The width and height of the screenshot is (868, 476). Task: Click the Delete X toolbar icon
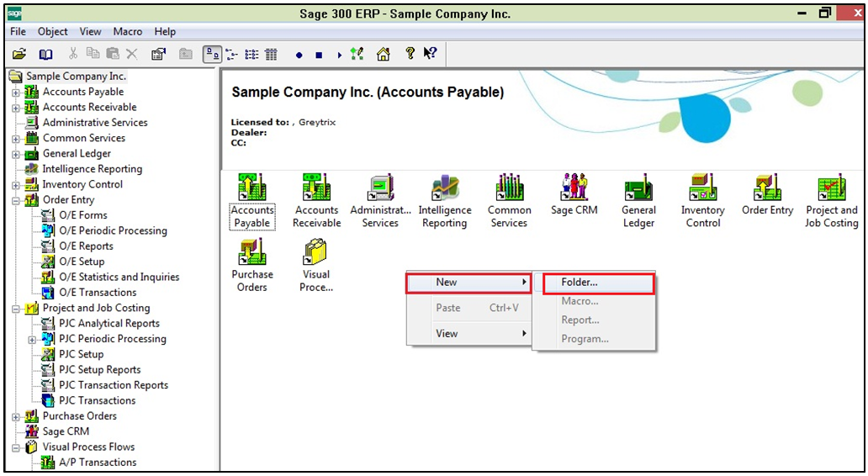(x=132, y=54)
